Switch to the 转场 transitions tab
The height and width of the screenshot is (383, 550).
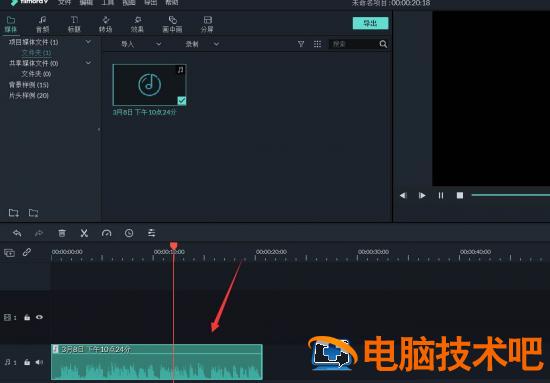click(106, 25)
